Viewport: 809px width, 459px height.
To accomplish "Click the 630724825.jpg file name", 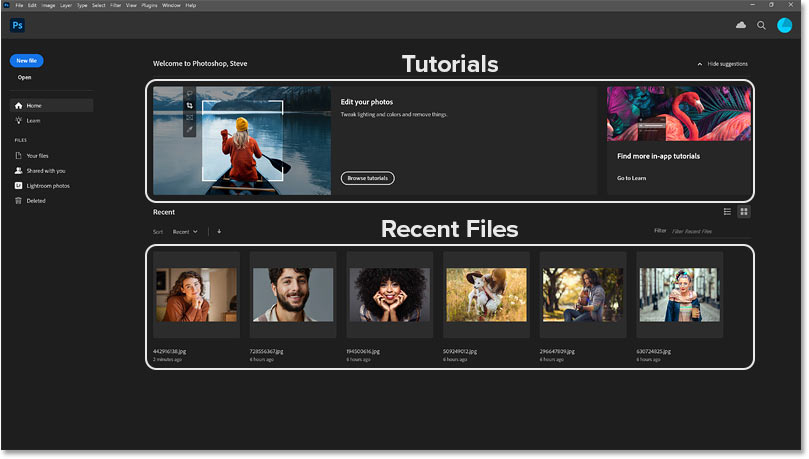I will coord(654,351).
